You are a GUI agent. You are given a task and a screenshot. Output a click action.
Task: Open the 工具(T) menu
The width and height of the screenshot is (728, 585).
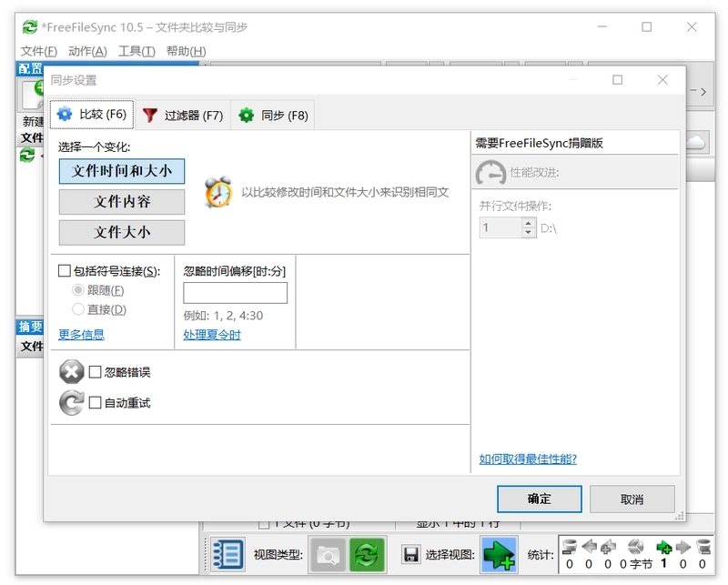[x=136, y=51]
